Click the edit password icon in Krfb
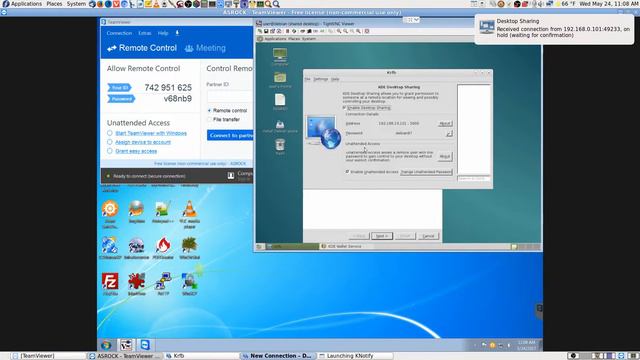Viewport: 640px width, 360px height. [x=449, y=133]
